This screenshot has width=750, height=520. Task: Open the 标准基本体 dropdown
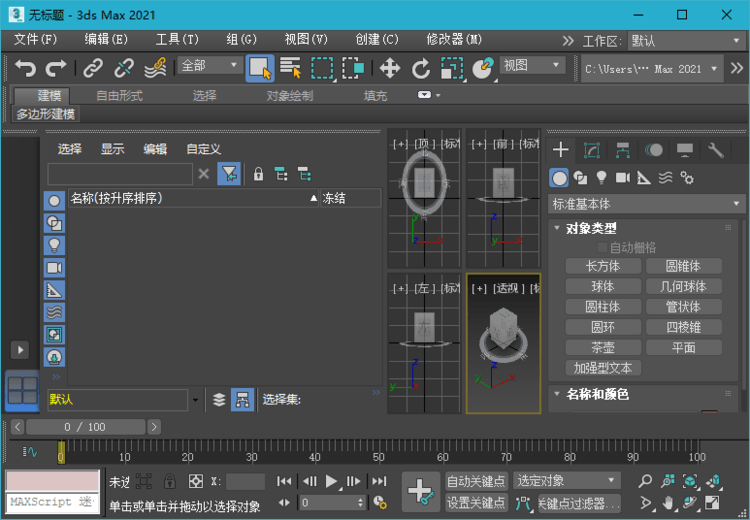tap(647, 203)
